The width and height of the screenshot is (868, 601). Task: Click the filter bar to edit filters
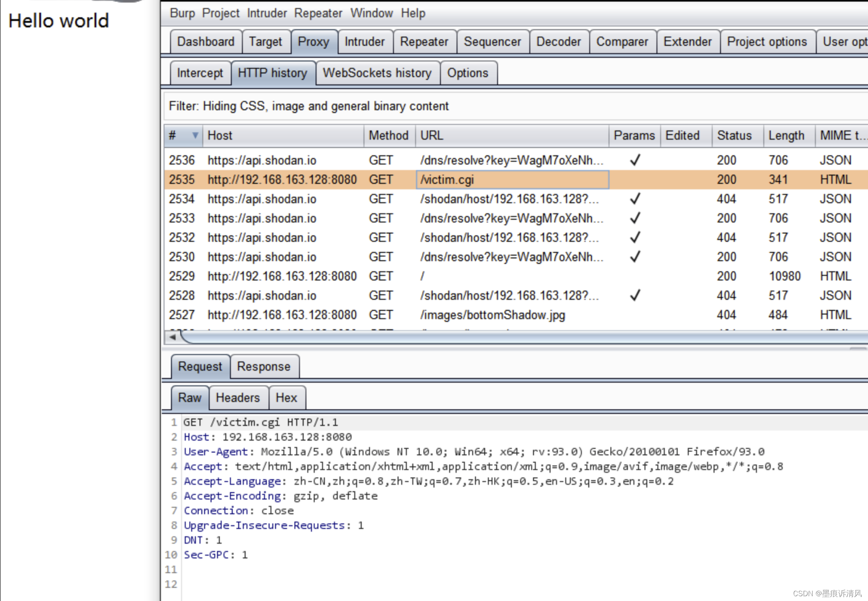516,106
